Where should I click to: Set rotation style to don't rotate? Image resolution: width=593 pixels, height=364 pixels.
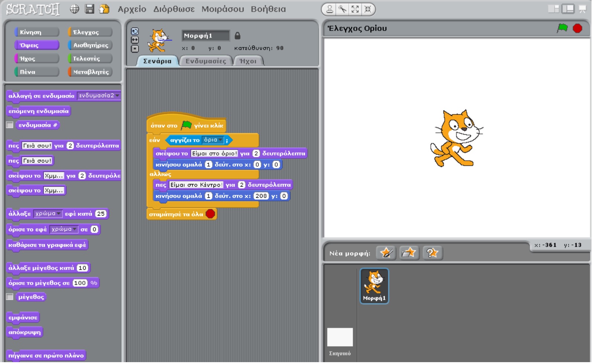click(x=135, y=49)
